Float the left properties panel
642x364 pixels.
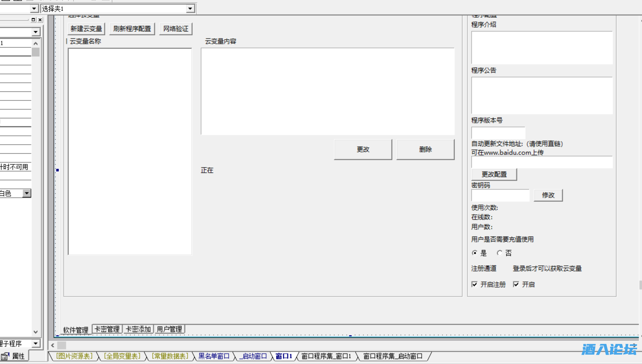pos(33,20)
